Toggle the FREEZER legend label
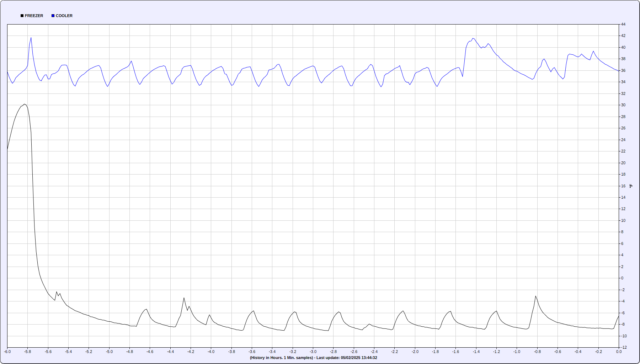Viewport: 640px width, 364px height. pyautogui.click(x=34, y=16)
